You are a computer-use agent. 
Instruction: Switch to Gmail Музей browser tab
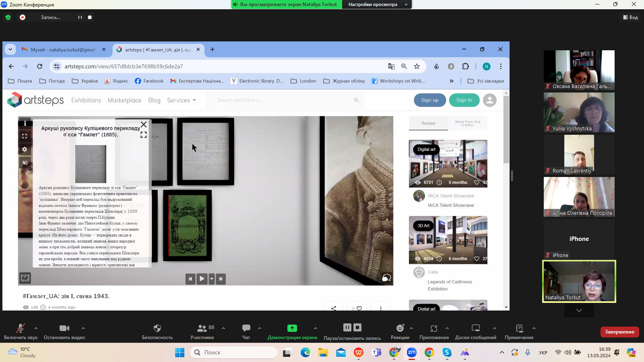click(64, 49)
